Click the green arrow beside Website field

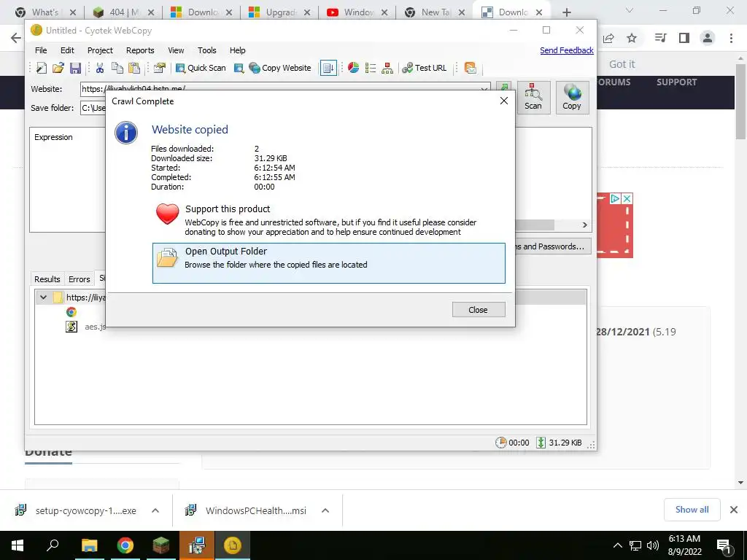tap(503, 86)
